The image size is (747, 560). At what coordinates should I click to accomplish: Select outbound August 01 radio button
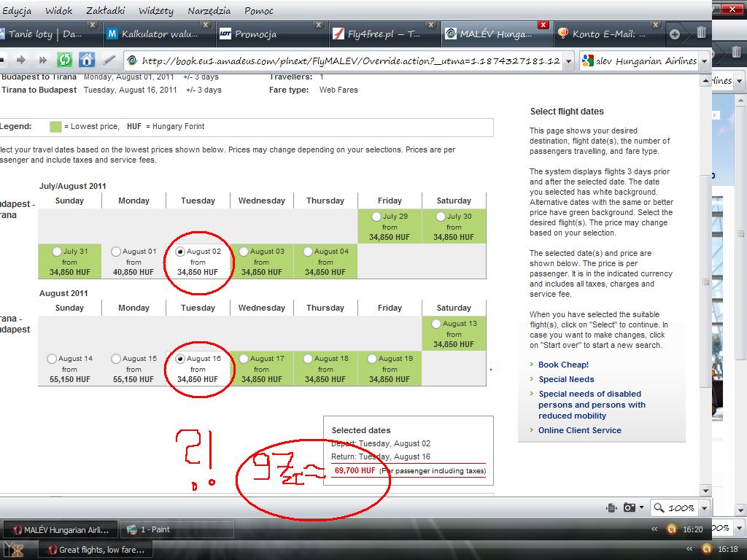point(116,252)
